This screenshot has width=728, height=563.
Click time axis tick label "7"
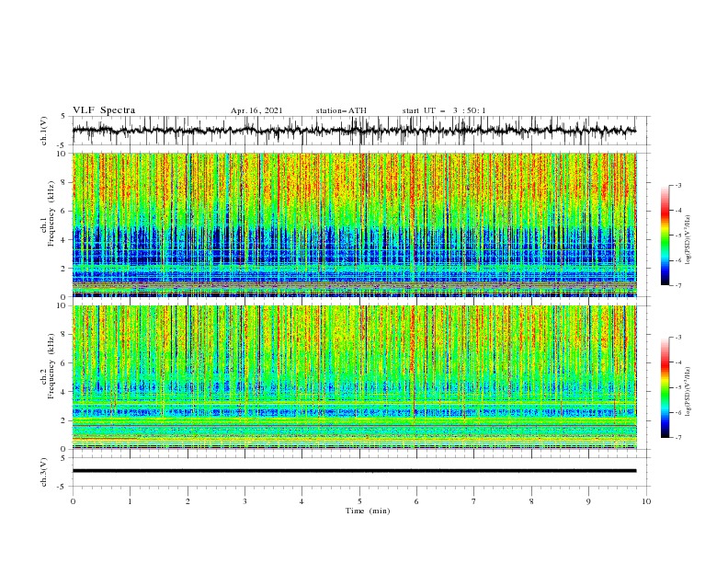[x=474, y=501]
